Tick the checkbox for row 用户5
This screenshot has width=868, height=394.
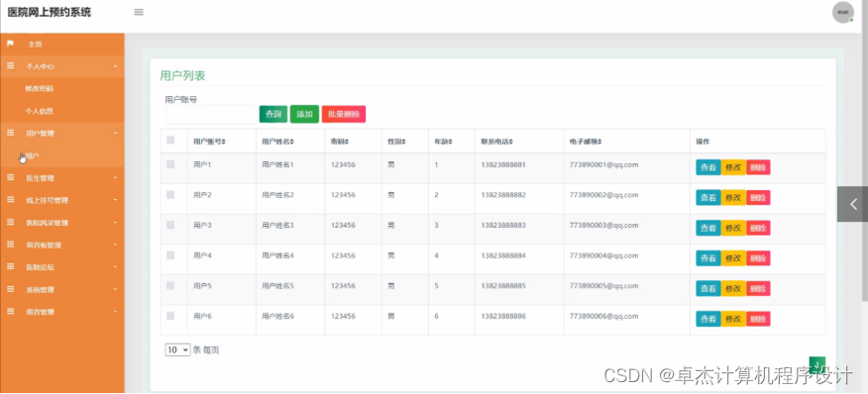click(x=170, y=285)
